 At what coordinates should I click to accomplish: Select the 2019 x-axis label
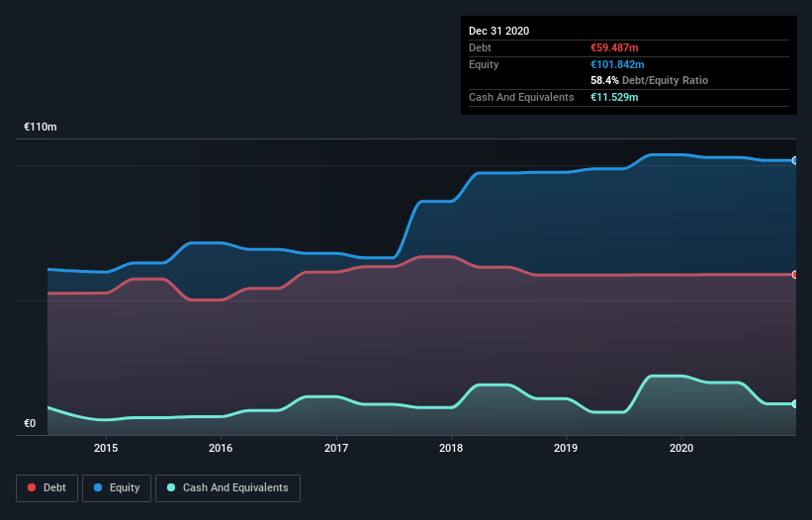(566, 448)
